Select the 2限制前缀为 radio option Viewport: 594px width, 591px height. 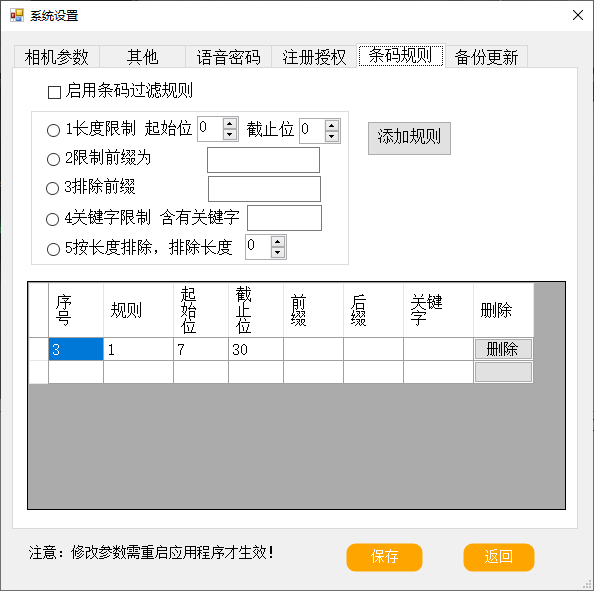click(53, 159)
